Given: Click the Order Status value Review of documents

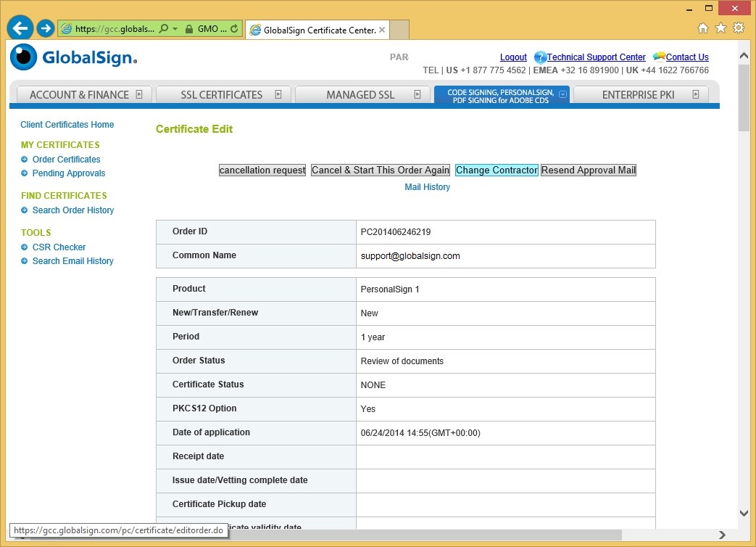Looking at the screenshot, I should 402,361.
